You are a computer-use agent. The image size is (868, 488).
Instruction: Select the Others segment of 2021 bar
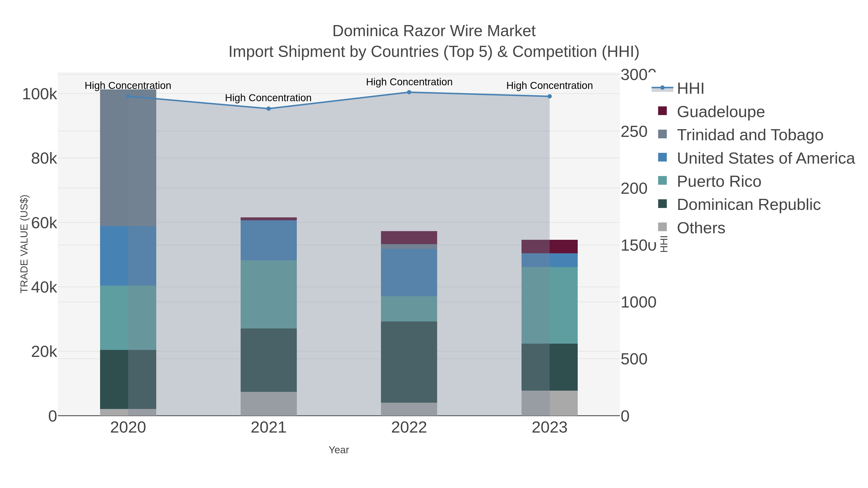[x=269, y=404]
